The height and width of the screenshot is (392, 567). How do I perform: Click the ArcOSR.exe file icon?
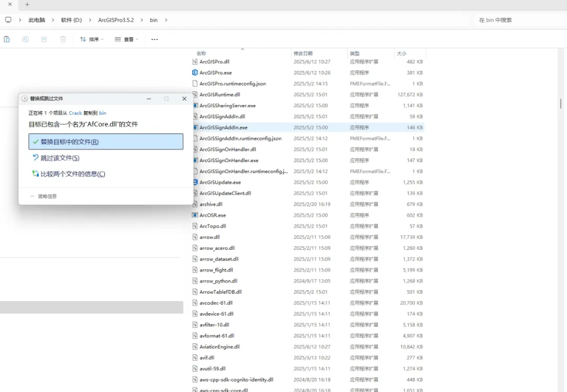[x=195, y=215]
